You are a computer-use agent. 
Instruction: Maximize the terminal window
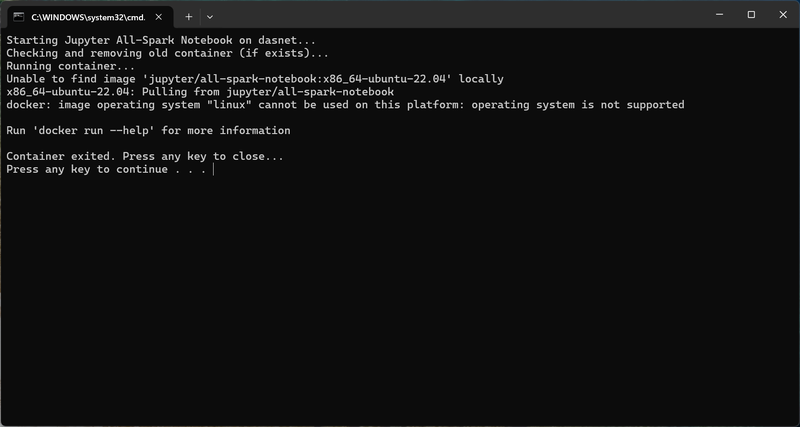click(751, 15)
